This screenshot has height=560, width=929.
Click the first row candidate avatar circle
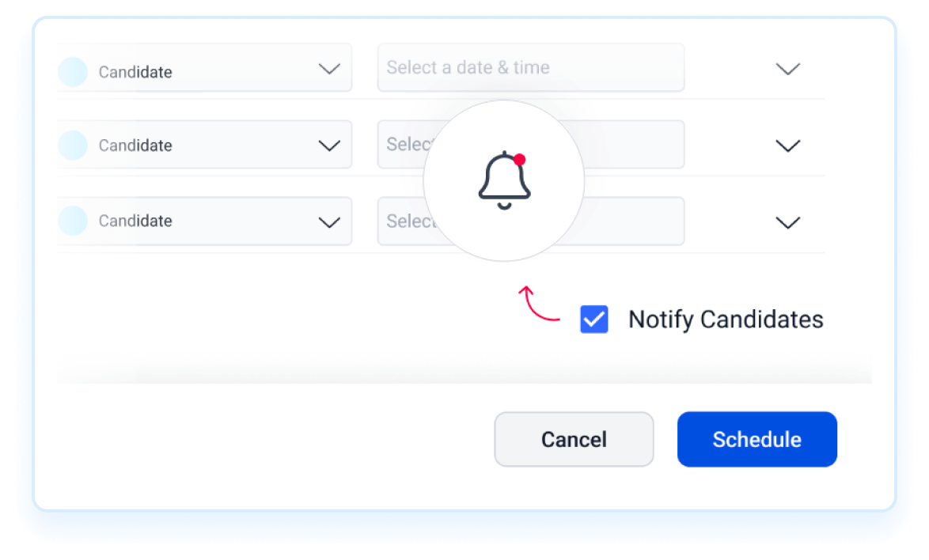point(73,72)
